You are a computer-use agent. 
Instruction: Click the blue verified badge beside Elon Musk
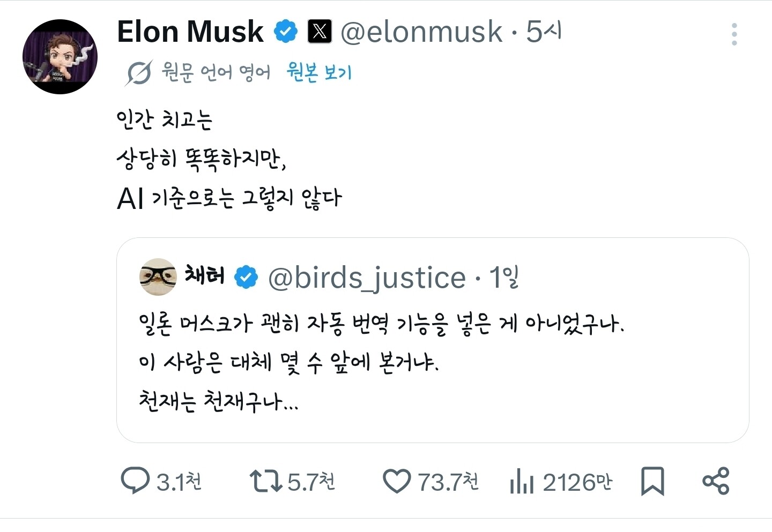point(286,32)
